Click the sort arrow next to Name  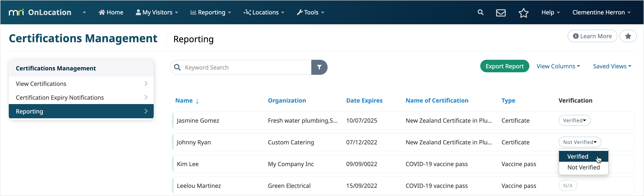197,101
